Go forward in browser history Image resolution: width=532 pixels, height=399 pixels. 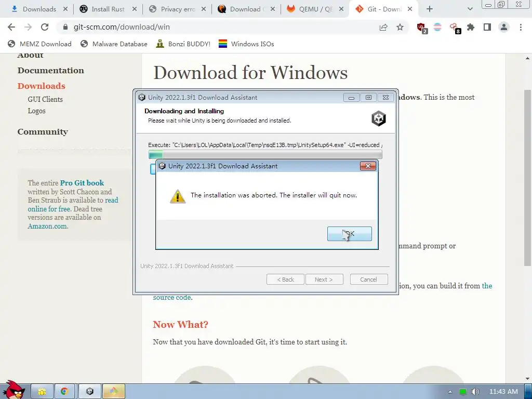click(28, 27)
